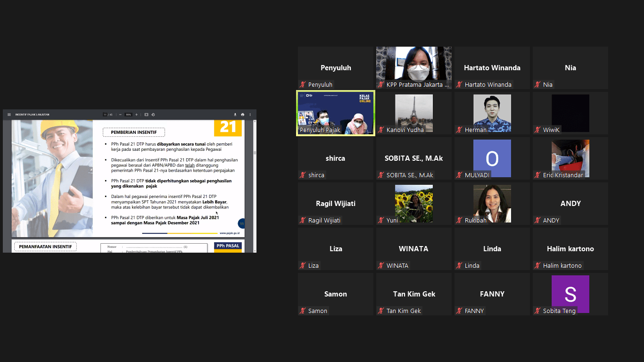Viewport: 644px width, 362px height.
Task: Select the Penyuluh Pajak video tile
Action: point(335,113)
